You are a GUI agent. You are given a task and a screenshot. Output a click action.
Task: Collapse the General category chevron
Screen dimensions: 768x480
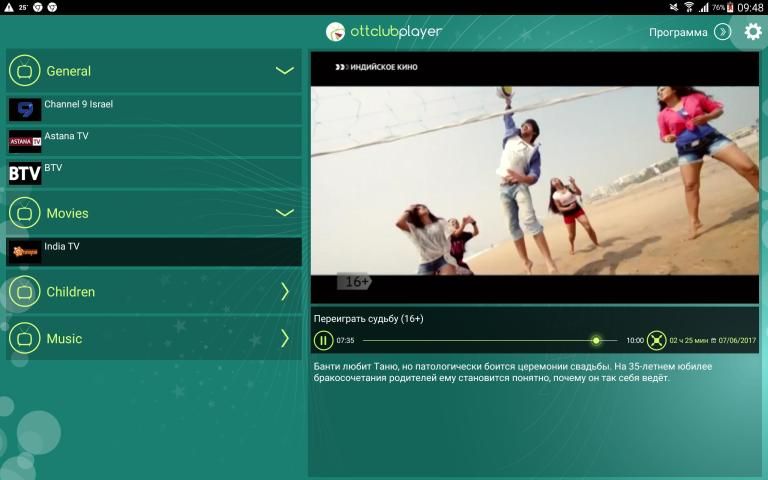coord(284,71)
